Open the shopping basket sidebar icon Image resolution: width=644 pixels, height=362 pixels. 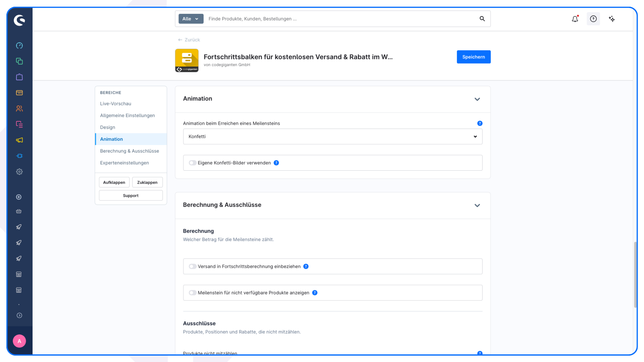coord(19,212)
